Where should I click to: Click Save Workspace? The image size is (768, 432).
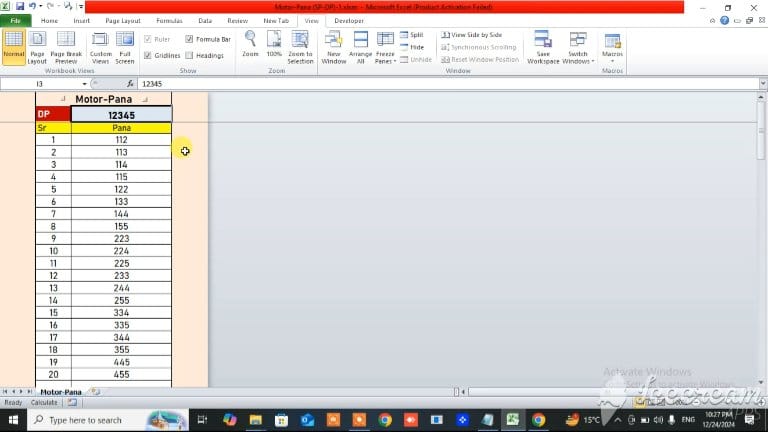tap(543, 47)
